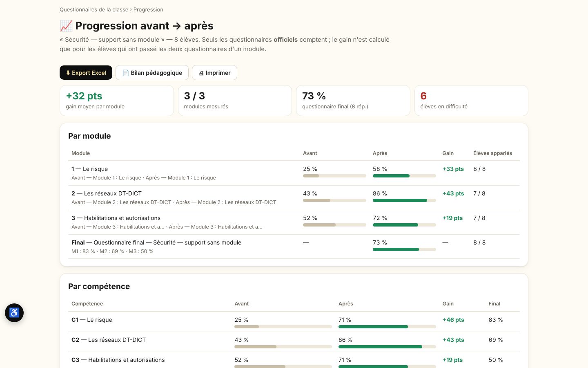Screen dimensions: 588x368
Task: Click the Avant progress bar for C1 Le risque
Action: (283, 327)
